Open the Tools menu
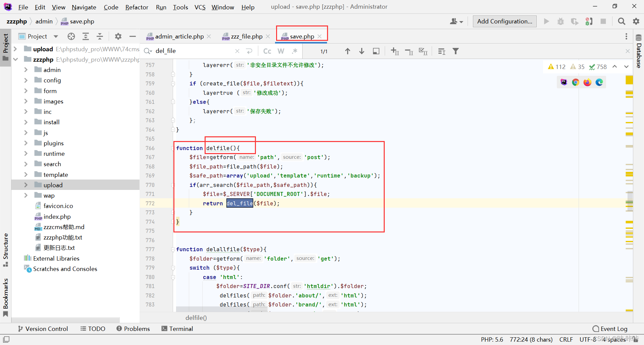This screenshot has height=345, width=644. [180, 7]
